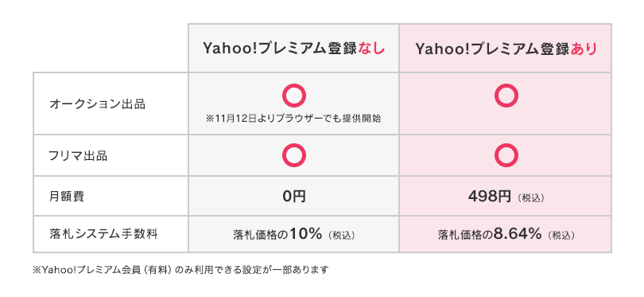The height and width of the screenshot is (297, 644).
Task: Click the auction listing circle under 登録あり
Action: click(506, 96)
